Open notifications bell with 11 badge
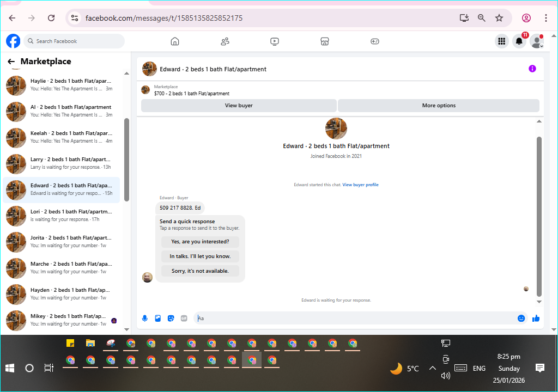Viewport: 558px width, 392px height. 519,41
